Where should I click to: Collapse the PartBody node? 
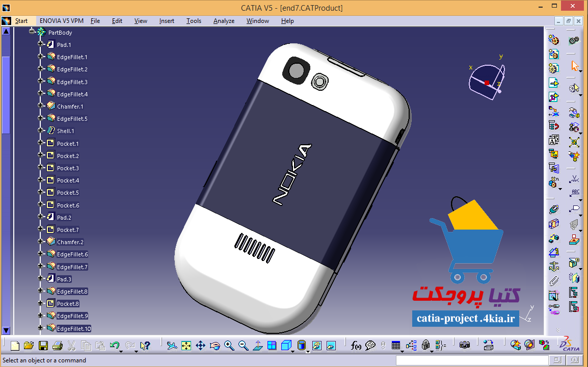32,31
